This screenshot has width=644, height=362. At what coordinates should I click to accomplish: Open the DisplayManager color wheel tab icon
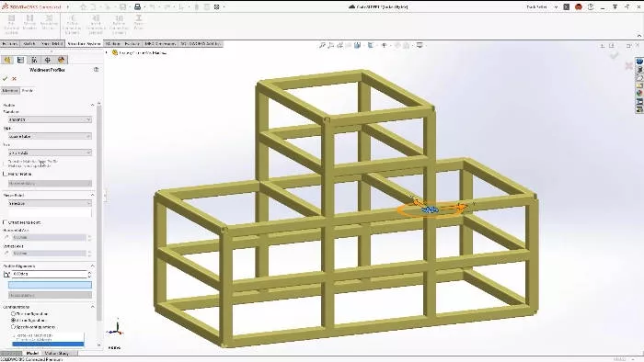click(62, 60)
